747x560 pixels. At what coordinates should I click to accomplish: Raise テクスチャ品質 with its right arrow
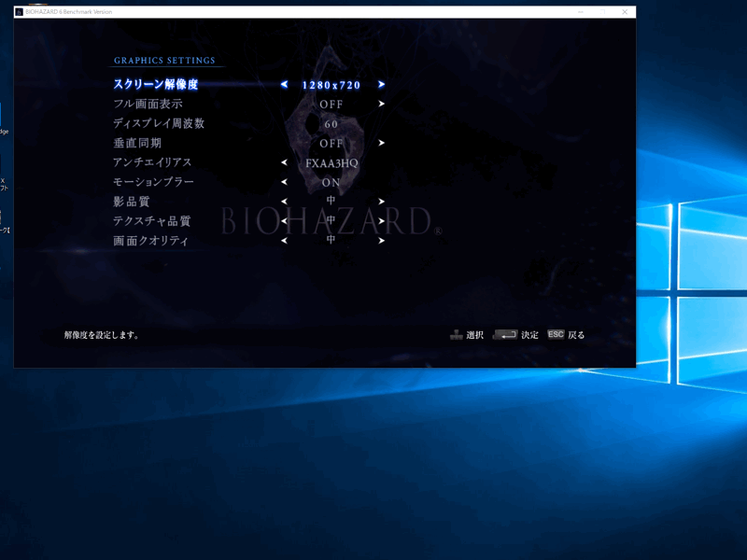(381, 221)
